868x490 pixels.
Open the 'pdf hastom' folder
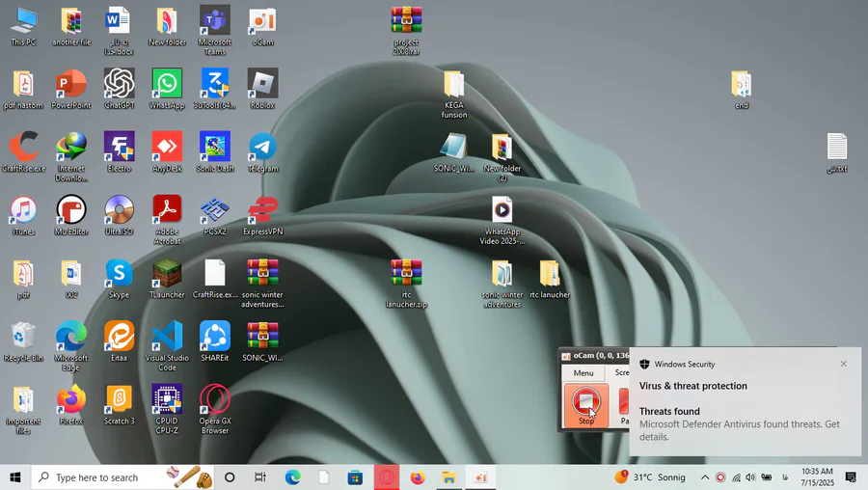(23, 89)
